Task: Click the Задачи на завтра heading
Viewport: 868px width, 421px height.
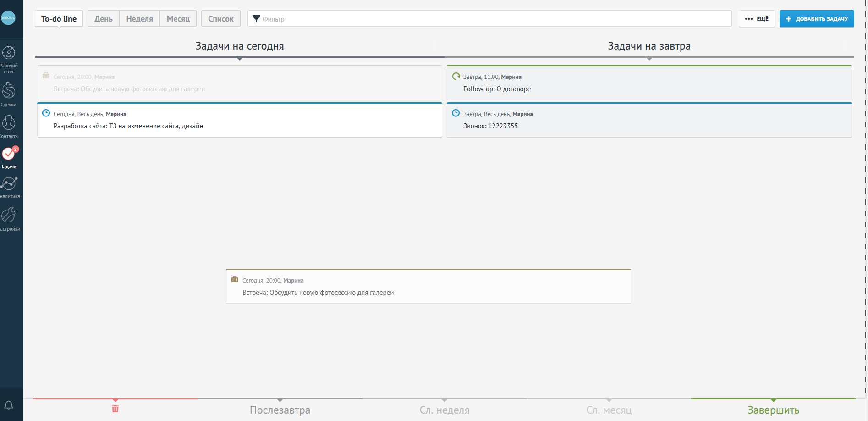Action: tap(649, 46)
